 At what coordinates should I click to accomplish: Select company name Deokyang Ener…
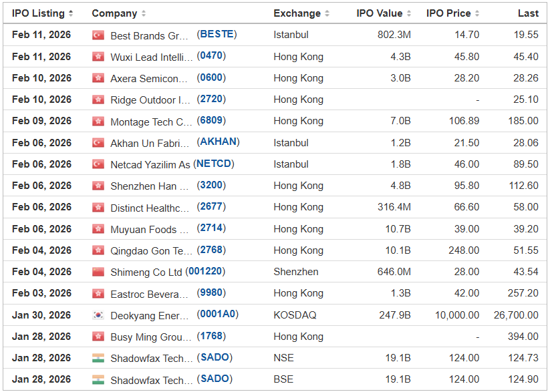[x=150, y=316]
